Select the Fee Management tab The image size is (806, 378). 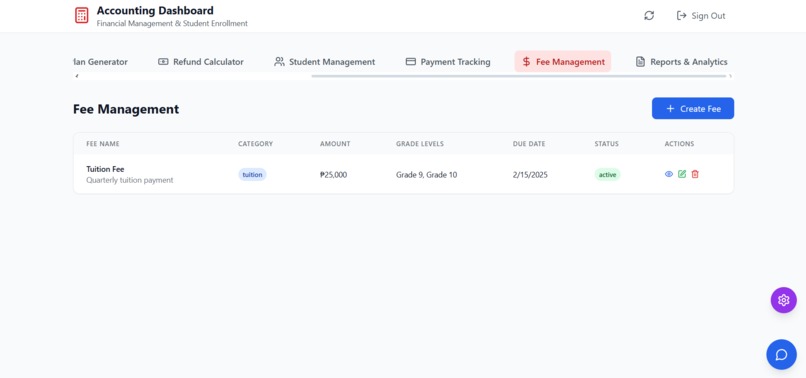click(x=563, y=62)
